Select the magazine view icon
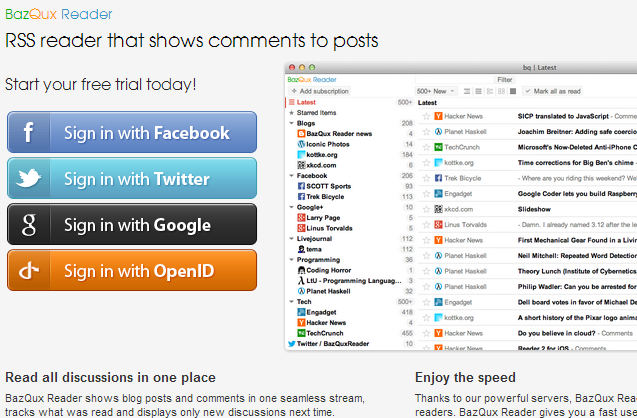637x418 pixels. pyautogui.click(x=490, y=91)
